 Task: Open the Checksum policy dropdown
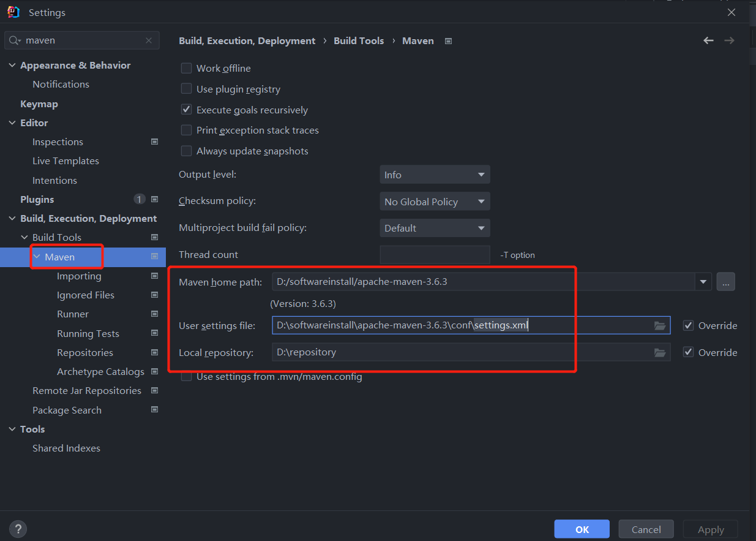coord(435,202)
